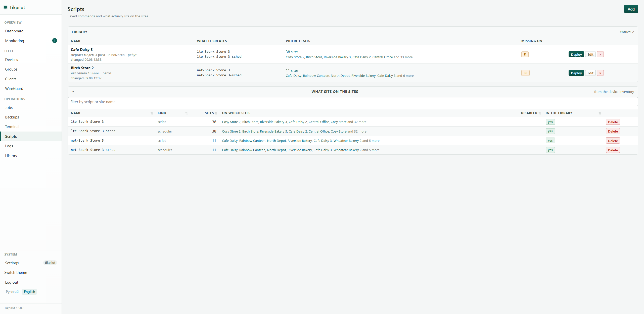Open Wheatear Bakery 2 link in net-Spark Store 3 row

click(347, 141)
